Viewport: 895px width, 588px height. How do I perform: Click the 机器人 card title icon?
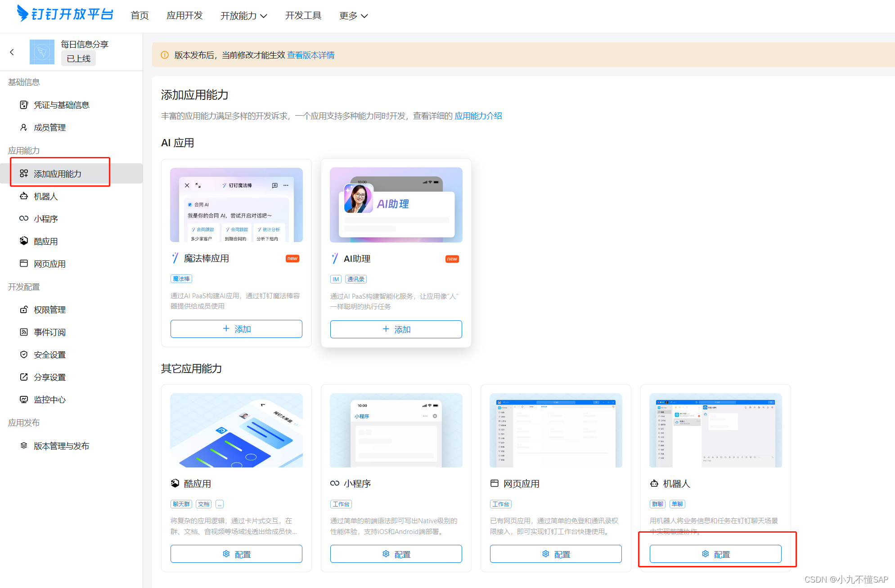tap(654, 484)
